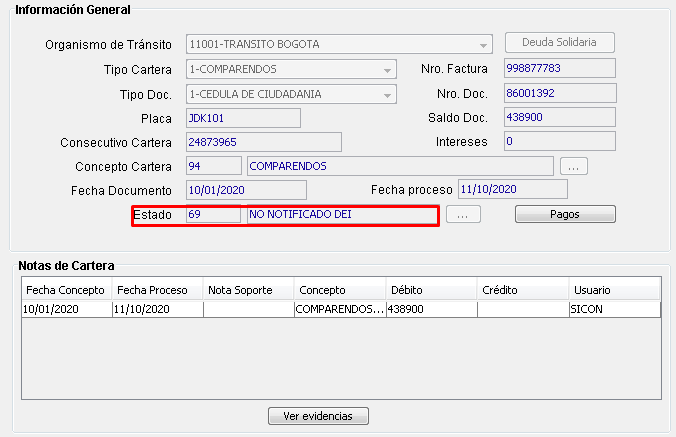Click the Consecutivo Cartera field

coord(263,142)
